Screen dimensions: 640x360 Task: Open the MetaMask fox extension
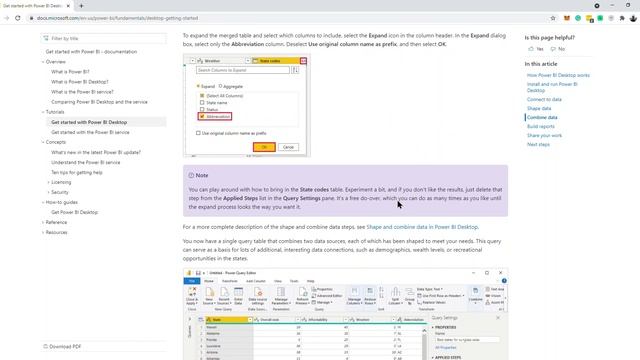pos(567,18)
